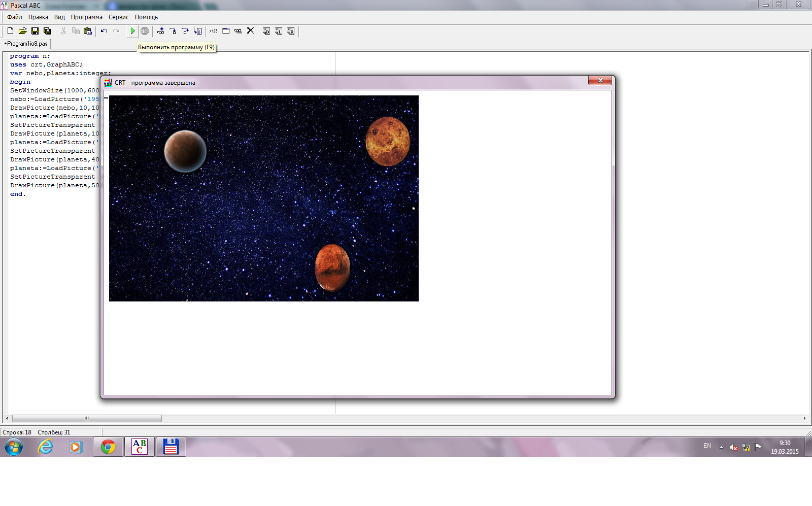The width and height of the screenshot is (812, 506).
Task: Click the toolbar icon marked with letter D
Action: [266, 31]
